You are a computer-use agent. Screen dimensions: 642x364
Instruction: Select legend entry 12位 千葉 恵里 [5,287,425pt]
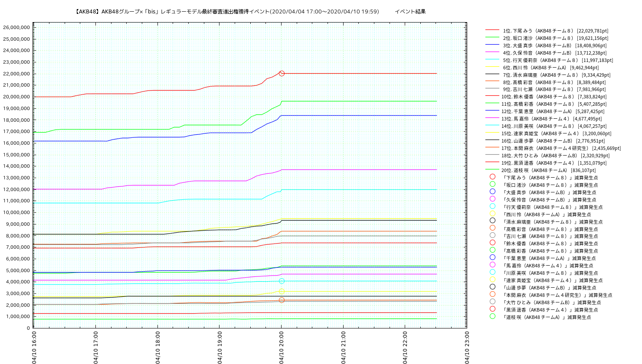(x=553, y=111)
